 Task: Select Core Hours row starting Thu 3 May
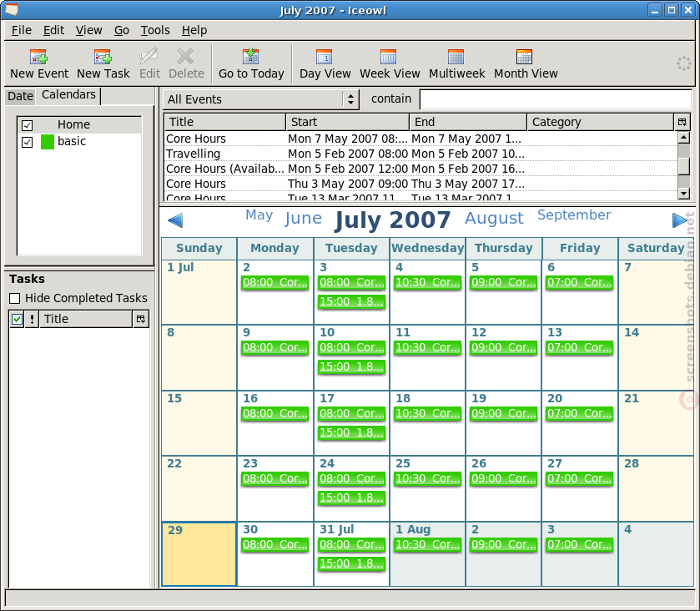click(x=421, y=184)
